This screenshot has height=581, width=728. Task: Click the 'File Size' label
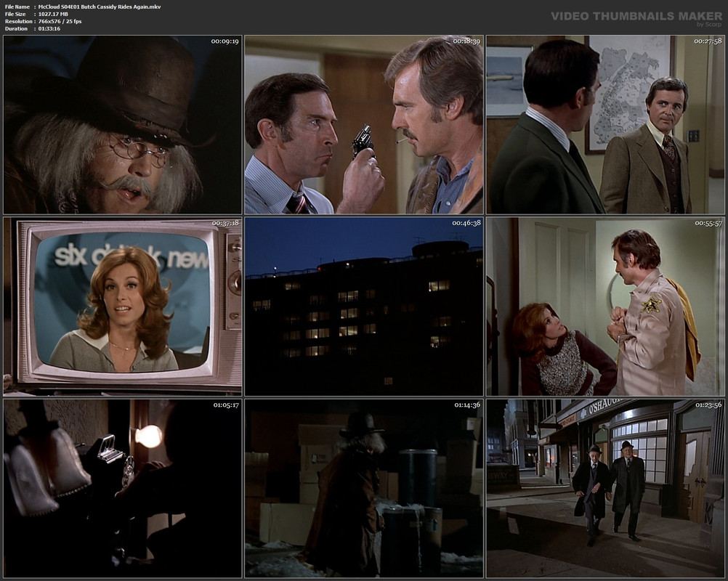pyautogui.click(x=15, y=14)
